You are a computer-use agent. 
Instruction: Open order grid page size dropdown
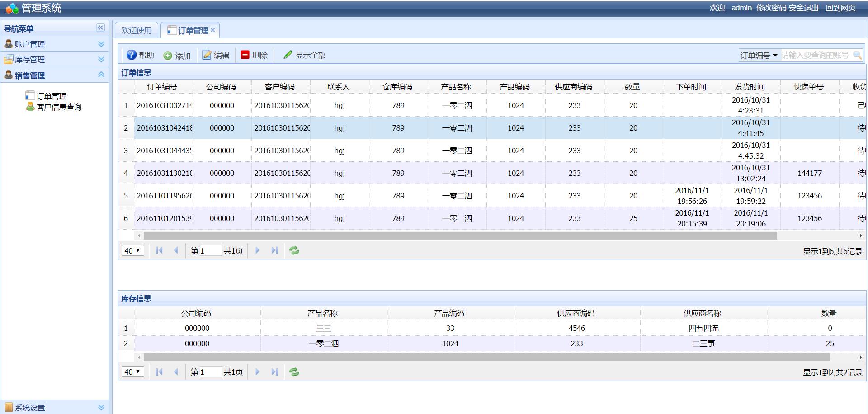point(132,250)
